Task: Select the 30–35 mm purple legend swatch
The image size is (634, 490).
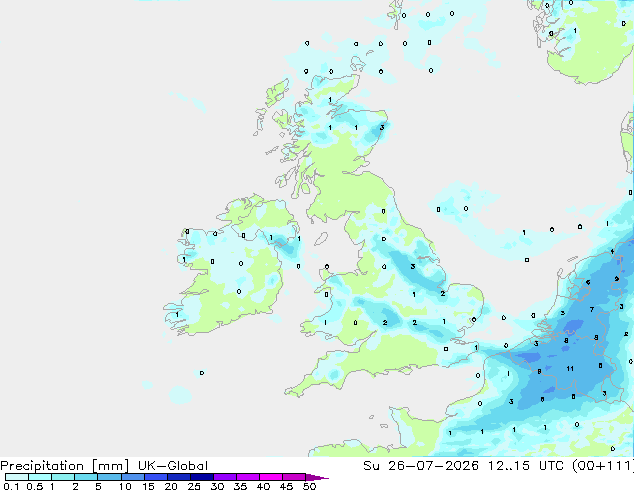Action: (x=225, y=477)
